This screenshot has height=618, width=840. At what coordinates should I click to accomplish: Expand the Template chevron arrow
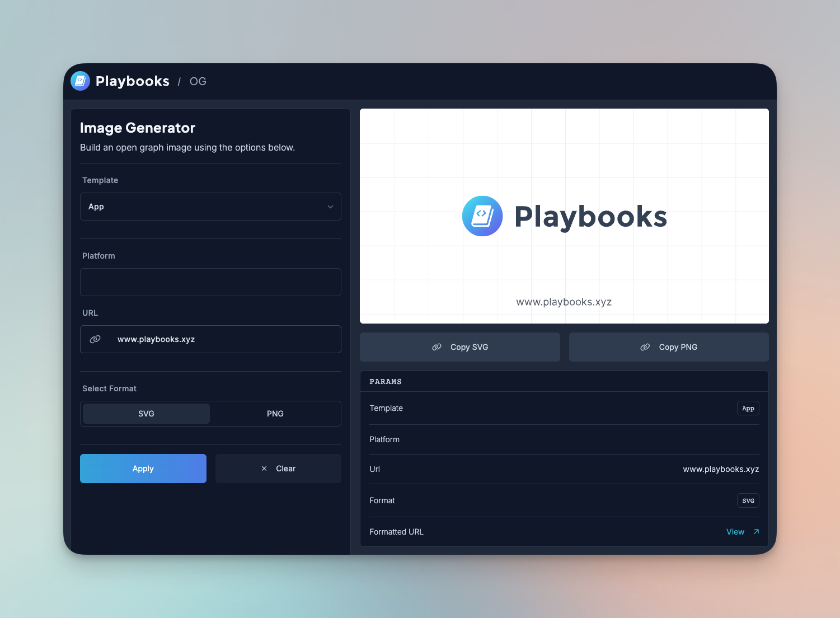pyautogui.click(x=330, y=207)
